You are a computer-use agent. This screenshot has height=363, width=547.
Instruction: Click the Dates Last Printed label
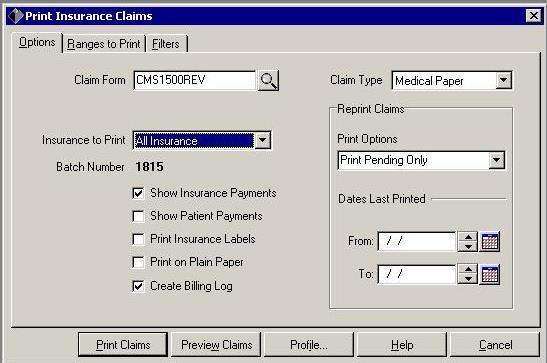[382, 199]
